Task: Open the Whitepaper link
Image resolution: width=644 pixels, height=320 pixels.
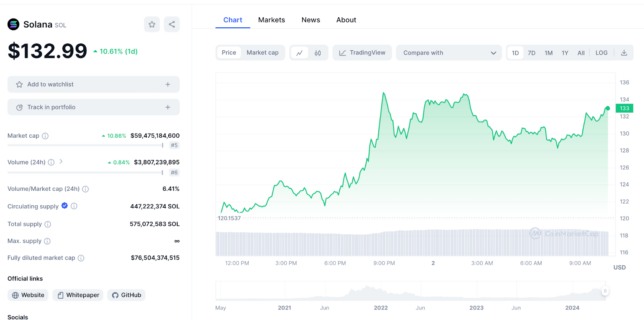Action: (x=78, y=295)
